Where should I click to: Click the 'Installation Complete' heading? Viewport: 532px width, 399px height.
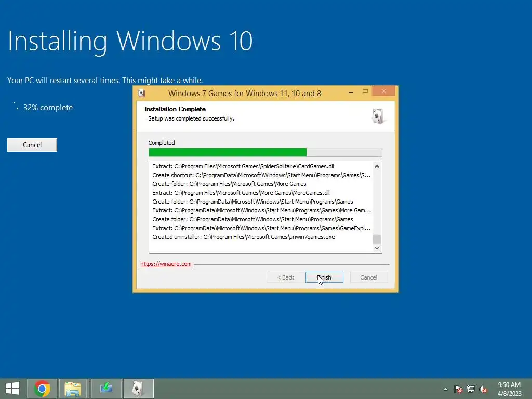(x=175, y=109)
